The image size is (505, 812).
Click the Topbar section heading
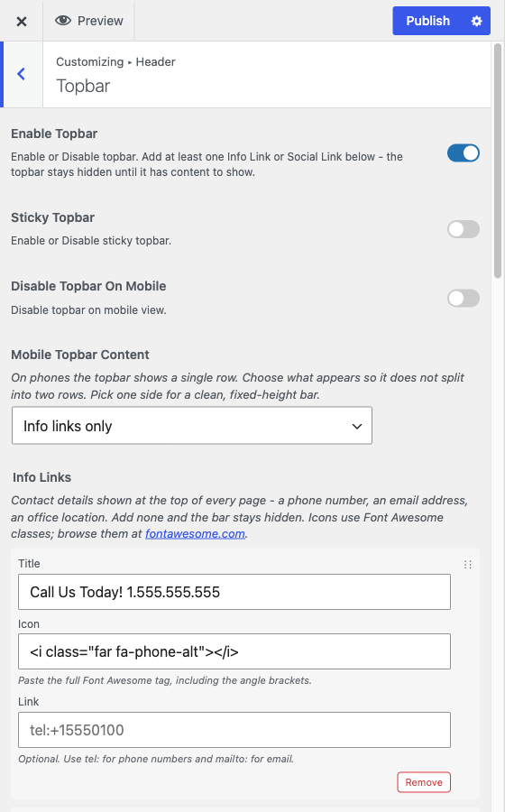click(x=83, y=86)
